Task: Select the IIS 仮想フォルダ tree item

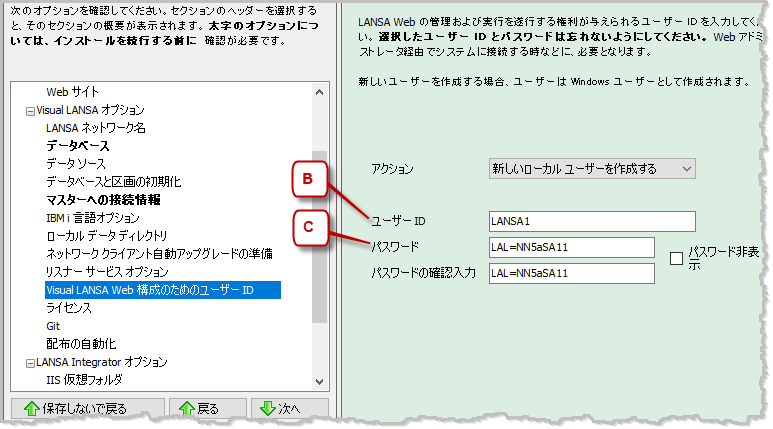Action: (x=84, y=380)
